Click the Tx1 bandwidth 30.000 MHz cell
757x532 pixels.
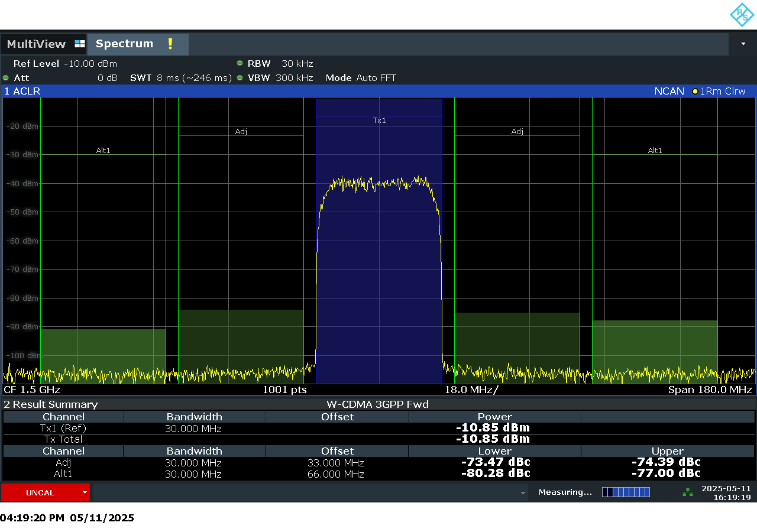tap(194, 428)
